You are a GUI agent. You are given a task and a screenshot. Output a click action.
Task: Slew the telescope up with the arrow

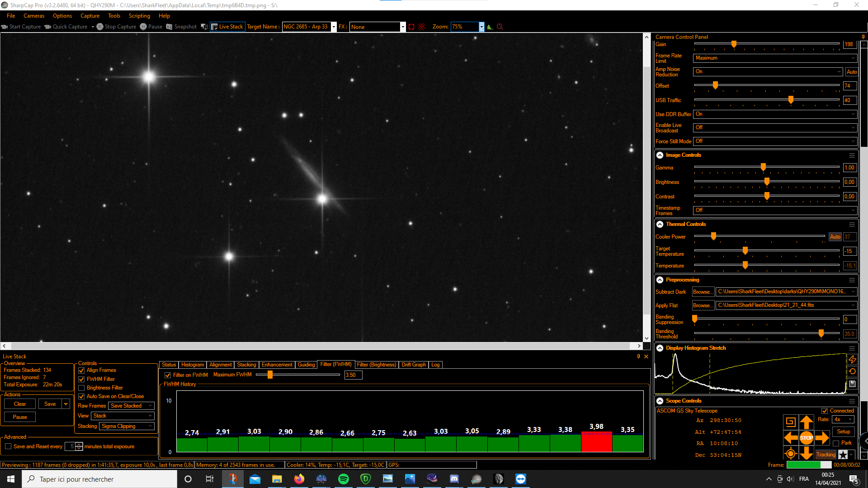(806, 422)
